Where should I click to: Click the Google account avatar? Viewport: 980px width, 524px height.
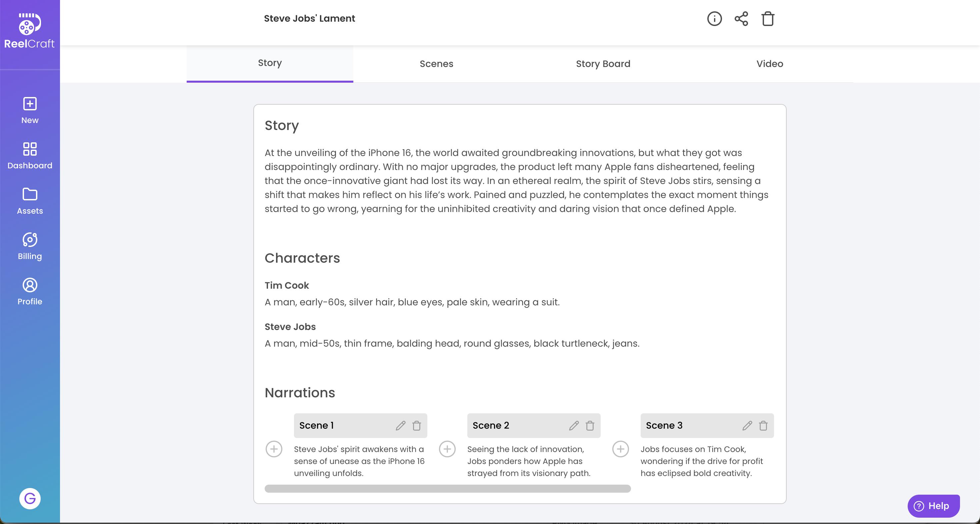tap(30, 498)
